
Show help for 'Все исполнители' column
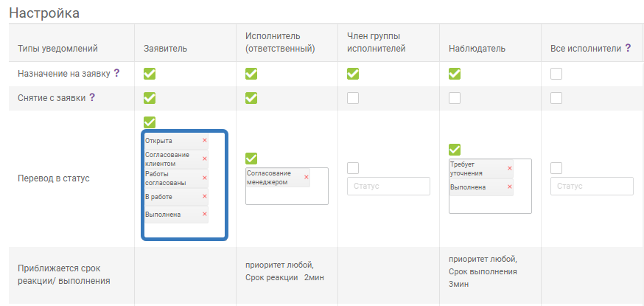point(628,49)
